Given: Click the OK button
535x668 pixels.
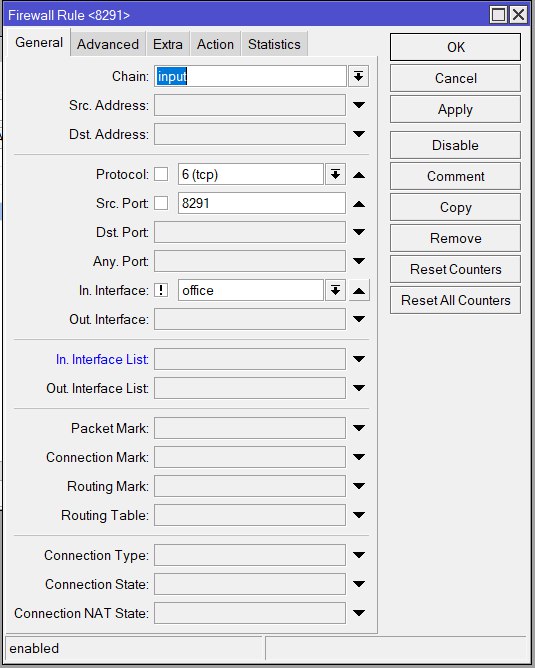Looking at the screenshot, I should (x=455, y=47).
